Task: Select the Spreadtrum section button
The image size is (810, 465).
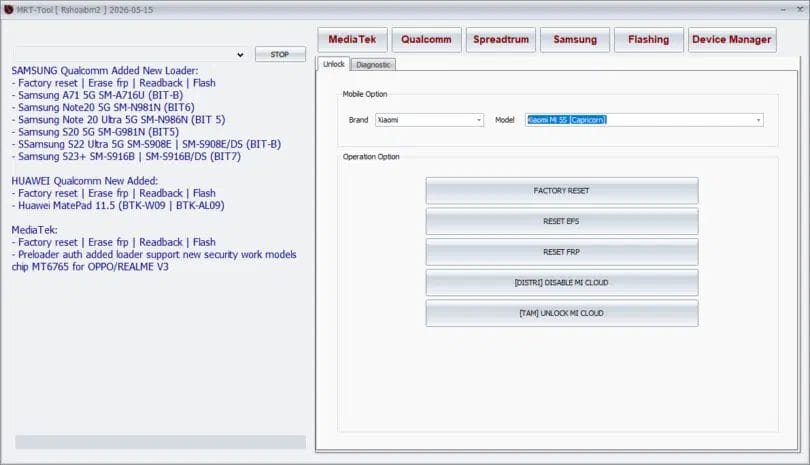Action: [500, 40]
